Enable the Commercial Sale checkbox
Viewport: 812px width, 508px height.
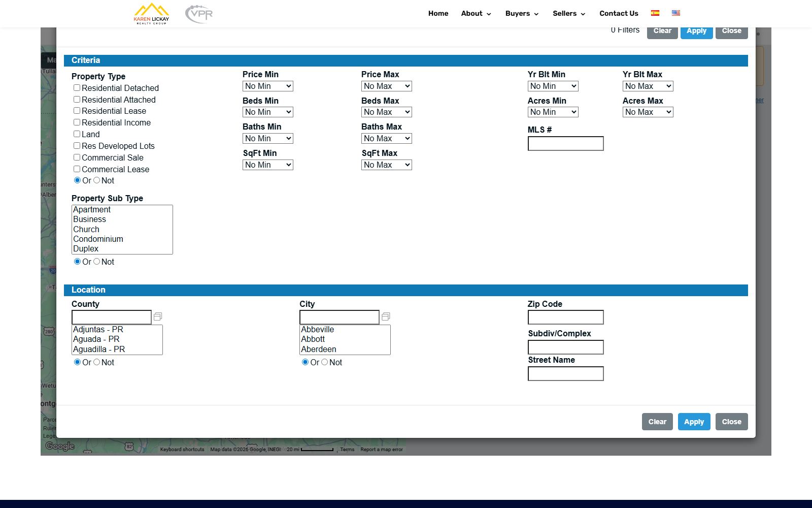(x=77, y=157)
